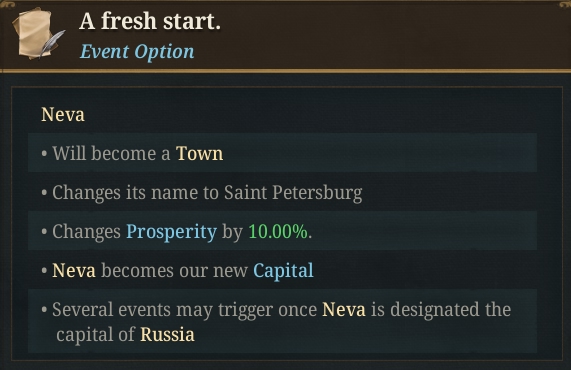Viewport: 571px width, 370px height.
Task: Click the Russia country link
Action: point(167,334)
